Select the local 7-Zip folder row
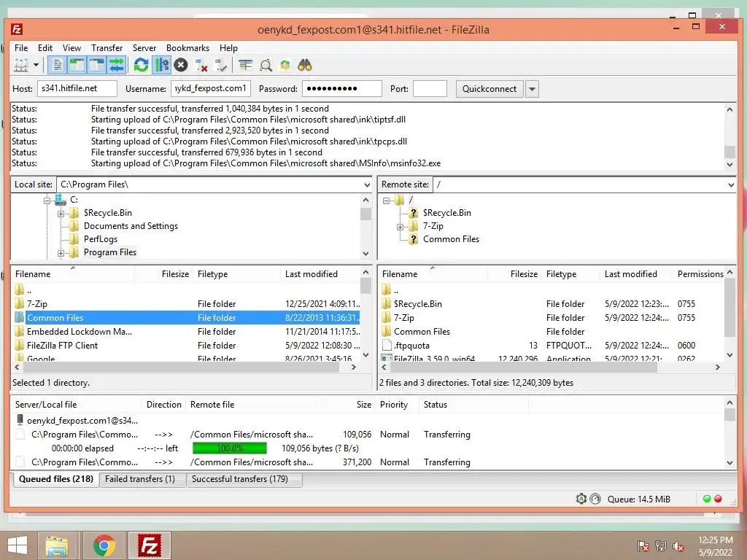747x560 pixels. click(x=186, y=304)
